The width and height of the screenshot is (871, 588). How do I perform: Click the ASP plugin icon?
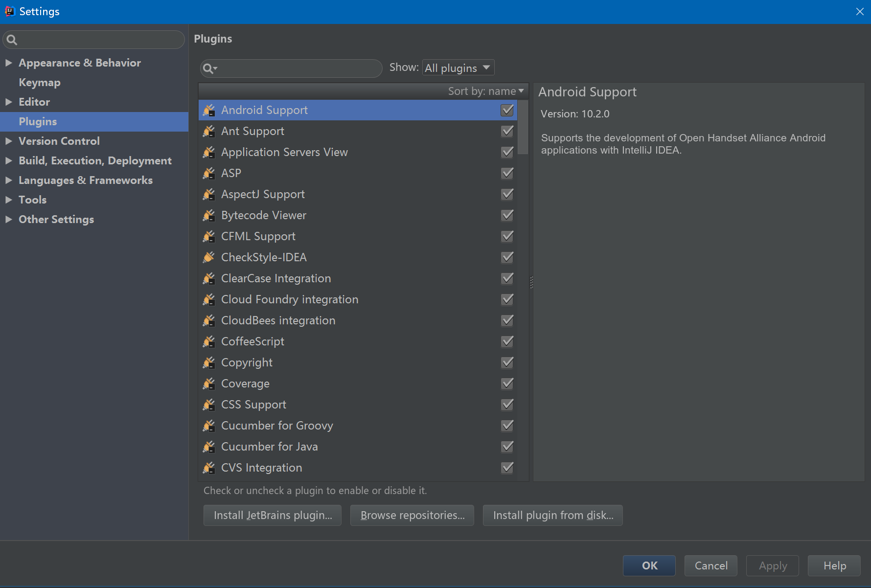(209, 174)
